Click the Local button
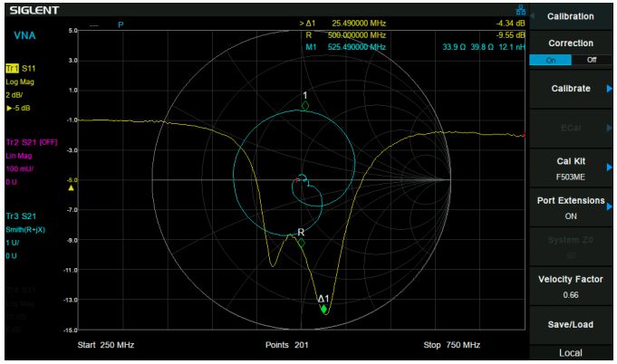The image size is (617, 364). pyautogui.click(x=571, y=353)
